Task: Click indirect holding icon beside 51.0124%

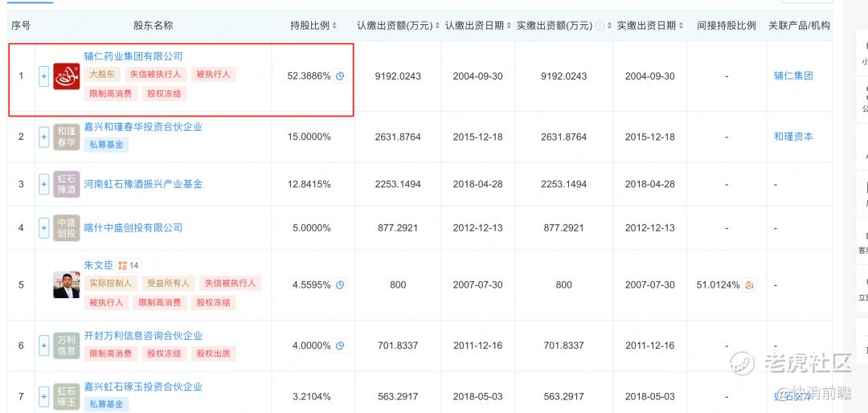Action: [x=750, y=285]
